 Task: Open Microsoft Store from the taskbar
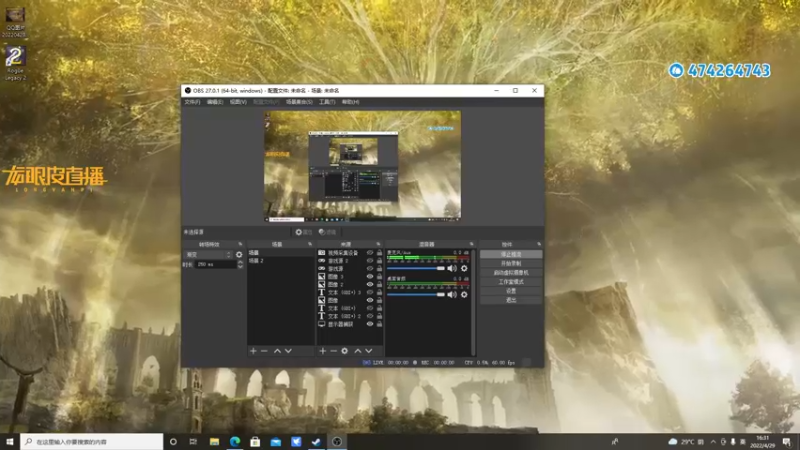pos(255,442)
